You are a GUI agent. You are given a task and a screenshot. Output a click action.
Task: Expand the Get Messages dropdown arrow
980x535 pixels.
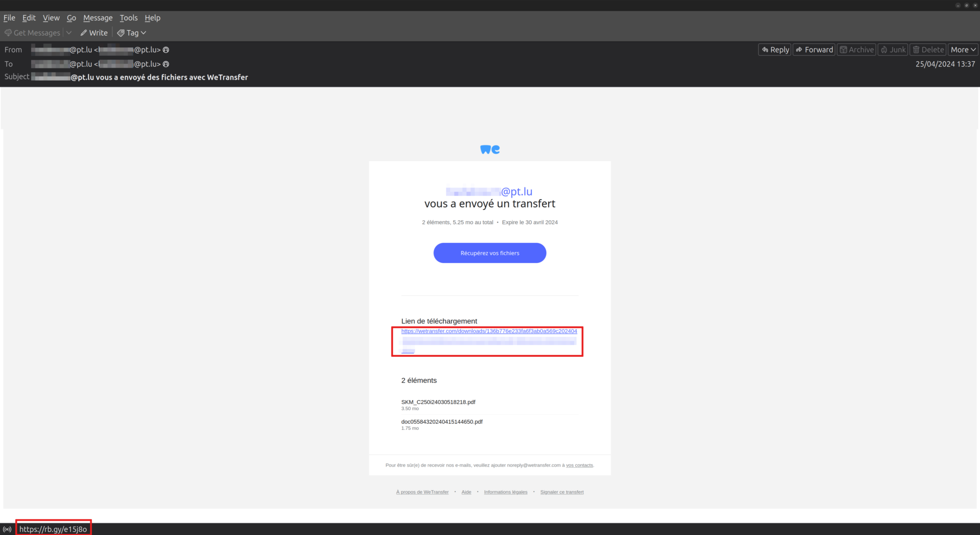pyautogui.click(x=69, y=33)
